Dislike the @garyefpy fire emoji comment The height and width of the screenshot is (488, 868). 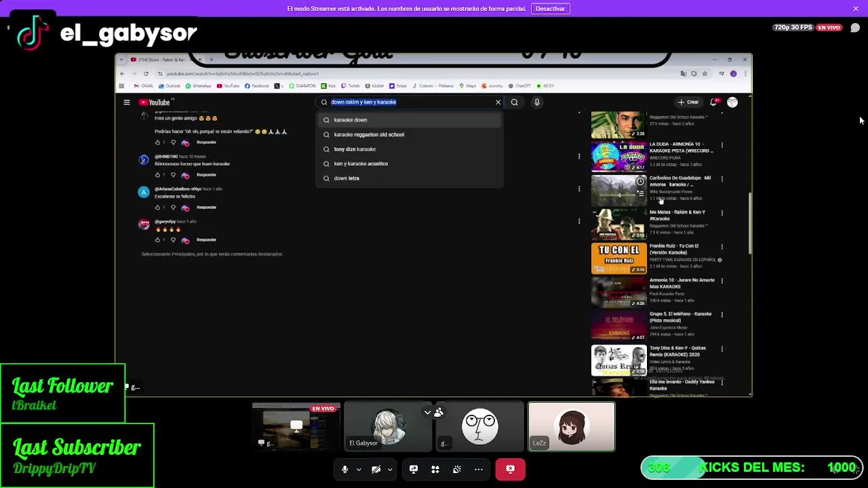coord(173,240)
